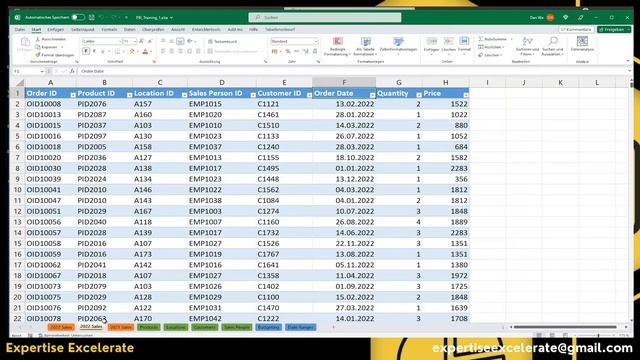Open Suchen und Auswählen
The width and height of the screenshot is (640, 360).
coord(553,46)
